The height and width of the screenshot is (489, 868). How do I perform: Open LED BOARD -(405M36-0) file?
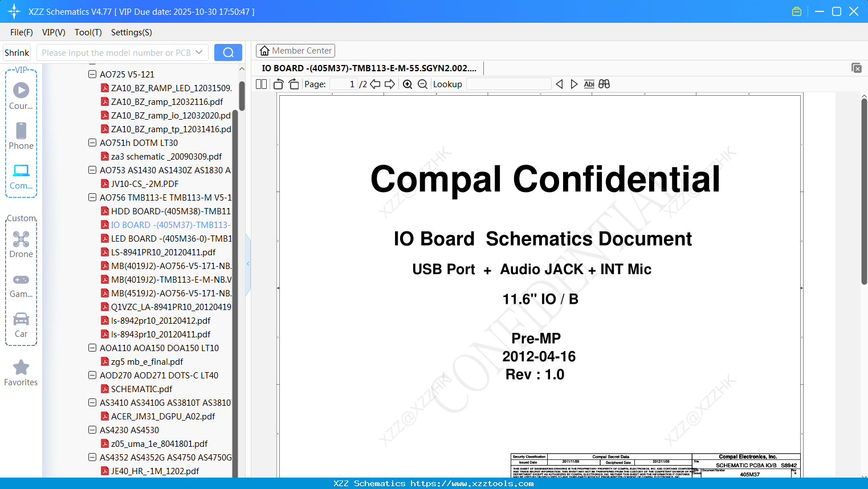click(x=171, y=238)
